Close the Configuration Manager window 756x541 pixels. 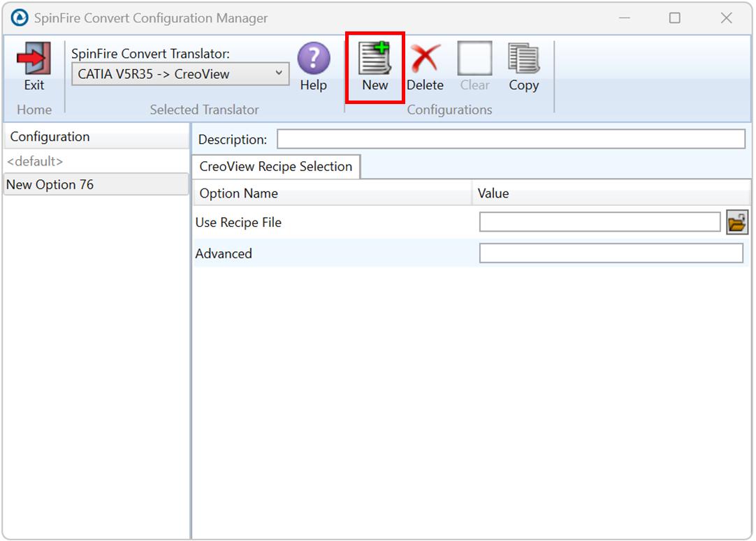(x=726, y=18)
